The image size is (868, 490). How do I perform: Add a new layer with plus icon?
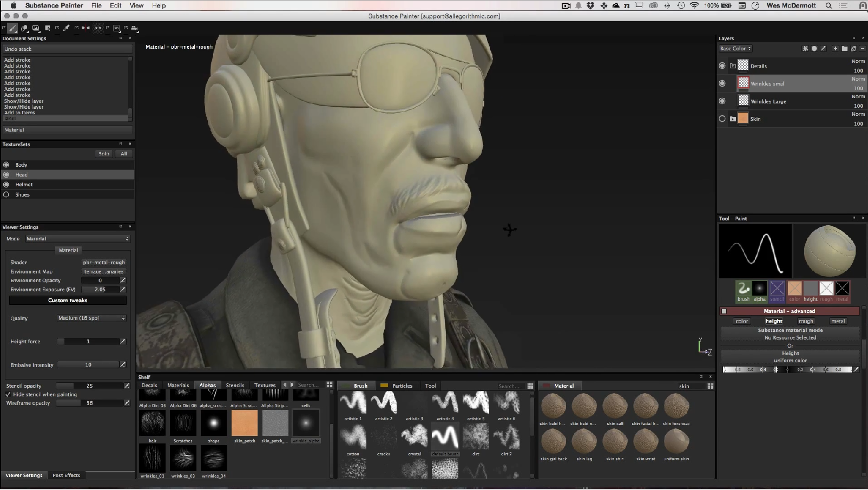click(835, 49)
